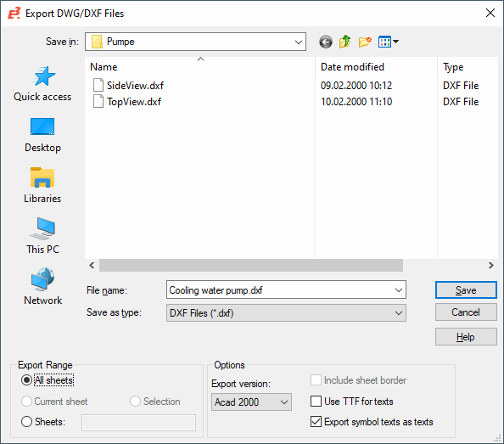Go up one folder level
Image resolution: width=504 pixels, height=444 pixels.
(x=344, y=42)
